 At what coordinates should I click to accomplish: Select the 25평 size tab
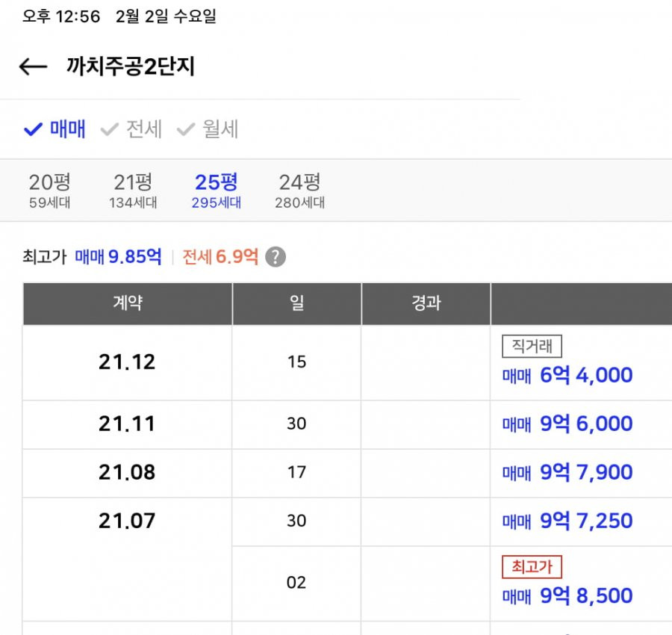point(216,190)
